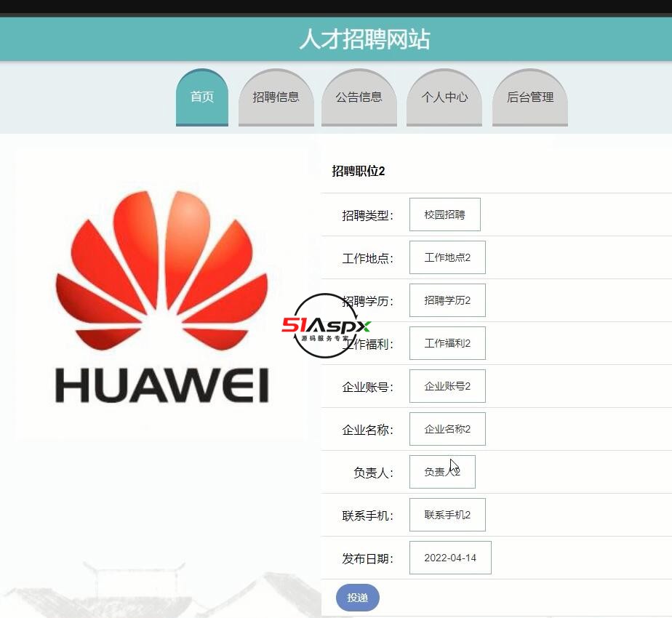Click the 工作福利2 field
This screenshot has height=618, width=672.
[447, 343]
